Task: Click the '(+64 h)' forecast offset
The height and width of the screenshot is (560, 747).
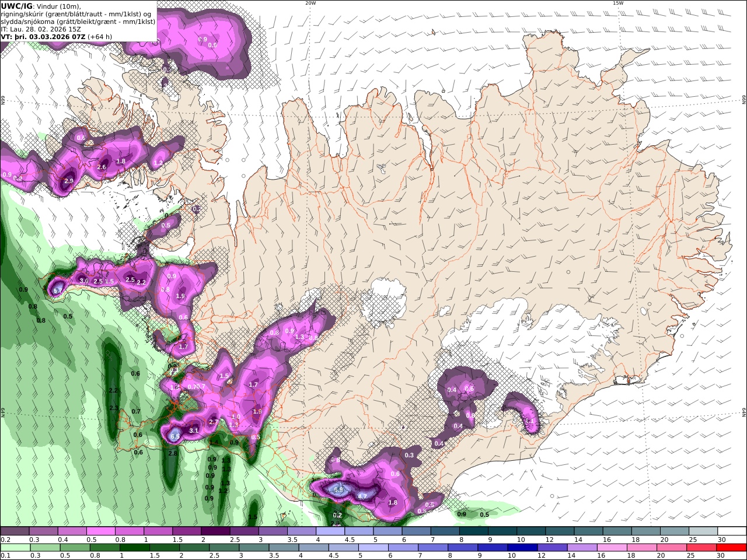Action: point(100,36)
